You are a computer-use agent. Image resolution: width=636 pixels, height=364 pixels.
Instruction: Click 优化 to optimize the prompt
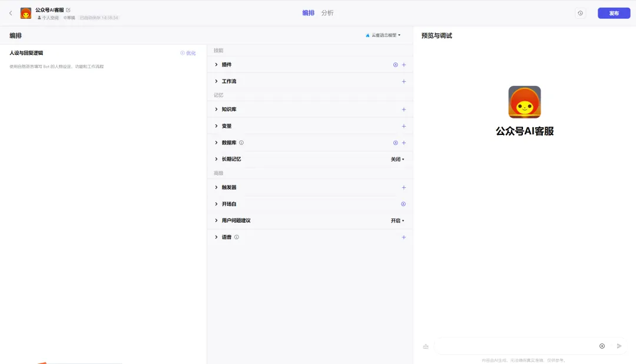[188, 53]
